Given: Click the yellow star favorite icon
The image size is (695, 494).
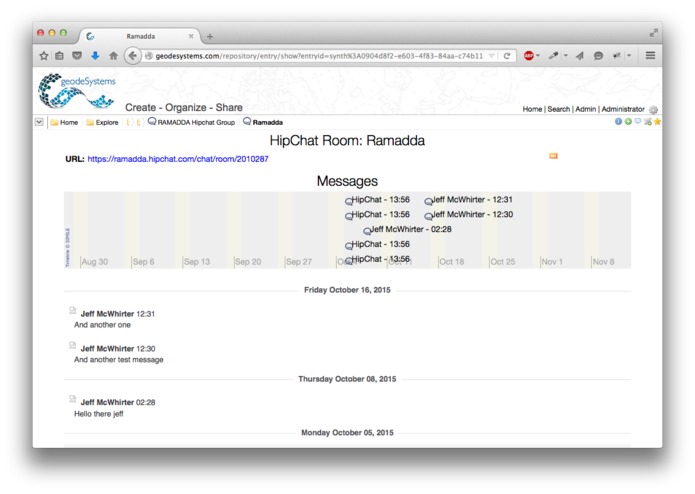Looking at the screenshot, I should click(x=657, y=121).
